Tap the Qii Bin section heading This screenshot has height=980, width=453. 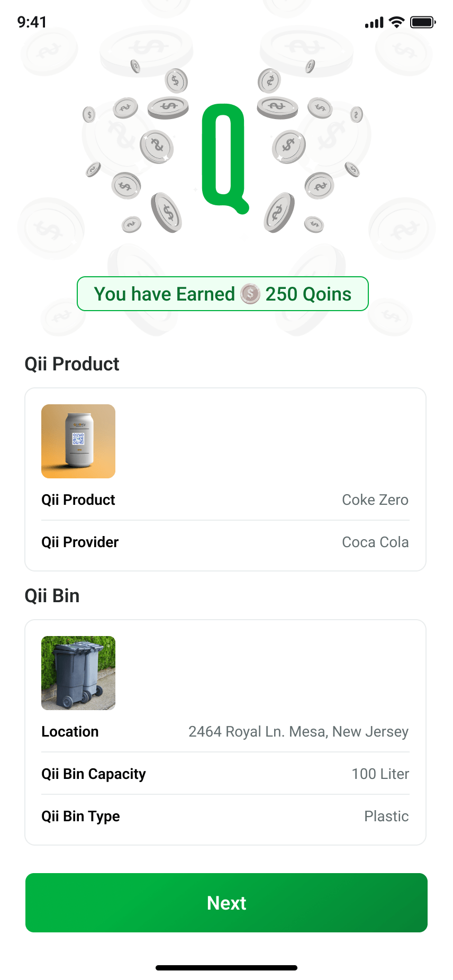click(x=52, y=596)
